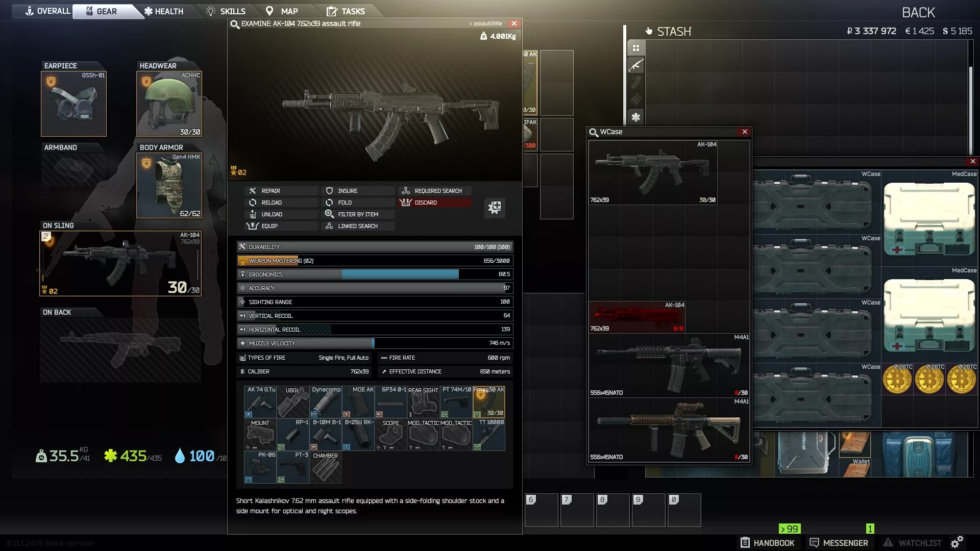Click the UBGL mod slot
980x551 pixels.
293,402
